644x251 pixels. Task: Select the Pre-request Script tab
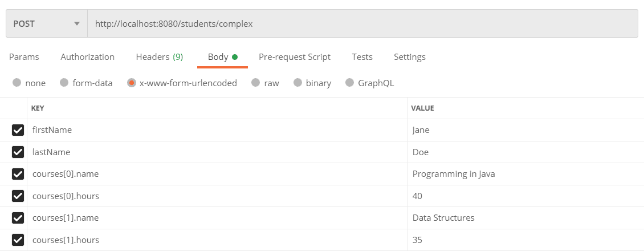[x=294, y=57]
